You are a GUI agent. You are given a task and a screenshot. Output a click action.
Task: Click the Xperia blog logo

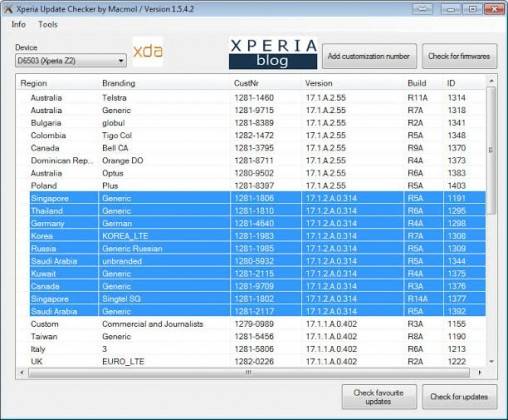pos(273,54)
